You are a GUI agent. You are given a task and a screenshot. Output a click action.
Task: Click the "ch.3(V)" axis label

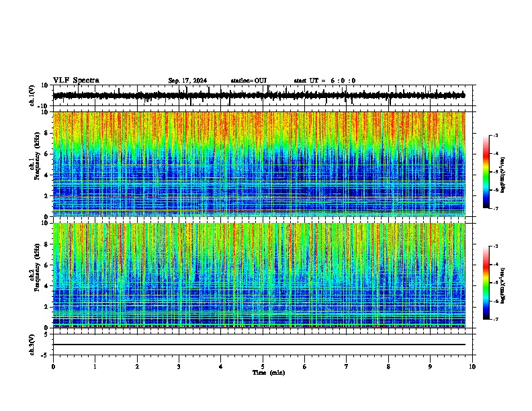[x=32, y=345]
